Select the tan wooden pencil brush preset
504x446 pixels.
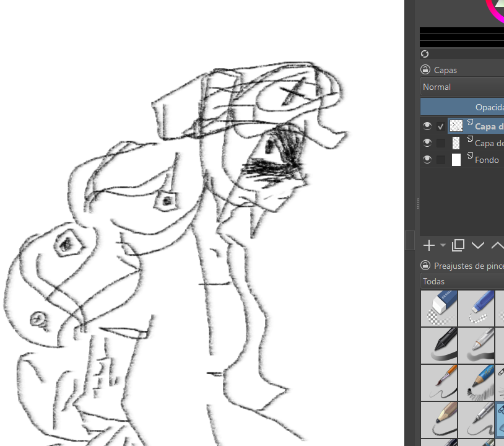[x=439, y=419]
